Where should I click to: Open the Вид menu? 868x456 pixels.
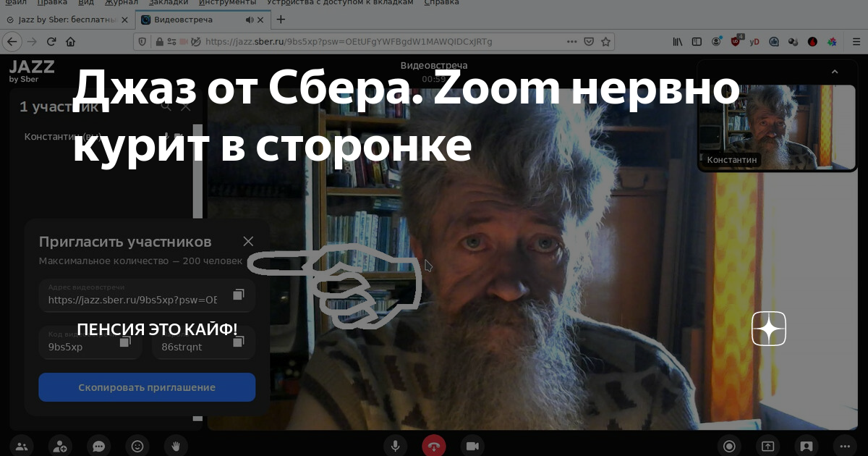click(86, 3)
